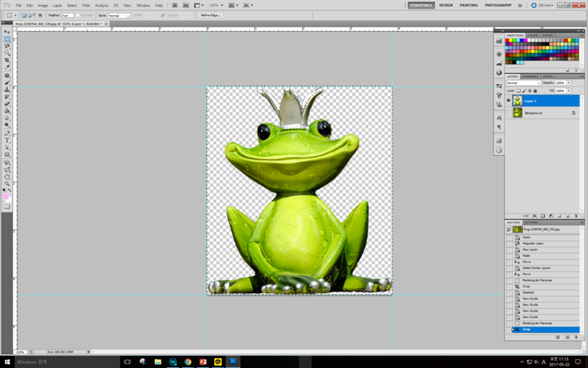Image resolution: width=588 pixels, height=368 pixels.
Task: Open the Photoshop icon in the Windows taskbar
Action: (x=233, y=362)
